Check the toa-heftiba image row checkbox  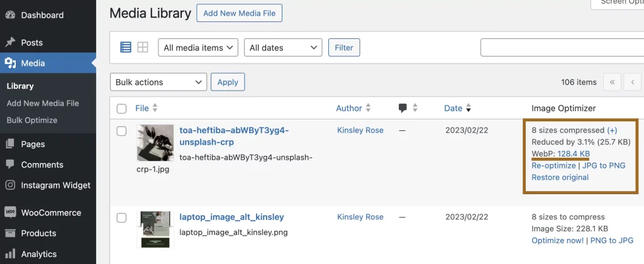[122, 131]
